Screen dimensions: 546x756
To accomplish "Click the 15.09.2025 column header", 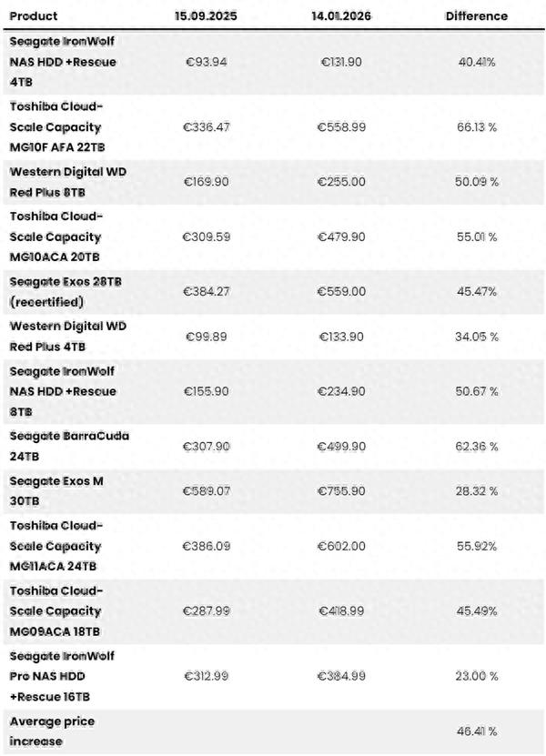I will tap(206, 15).
